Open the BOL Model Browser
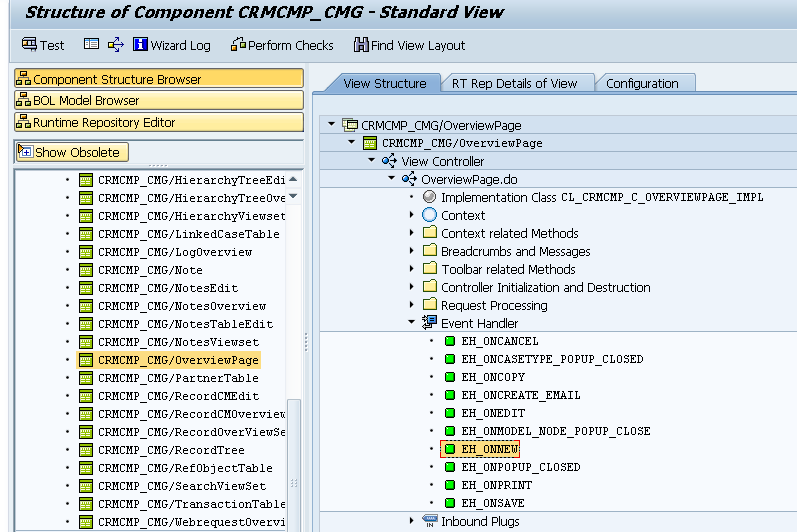 pos(158,101)
